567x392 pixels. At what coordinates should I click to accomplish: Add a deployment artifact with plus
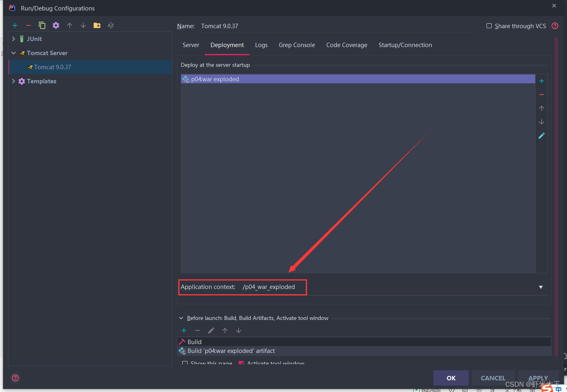(542, 81)
